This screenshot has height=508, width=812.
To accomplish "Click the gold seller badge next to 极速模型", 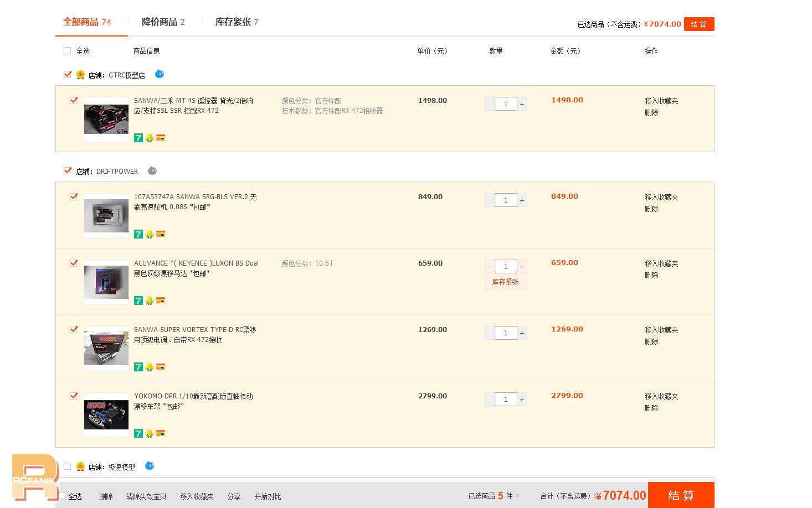I will [x=80, y=466].
